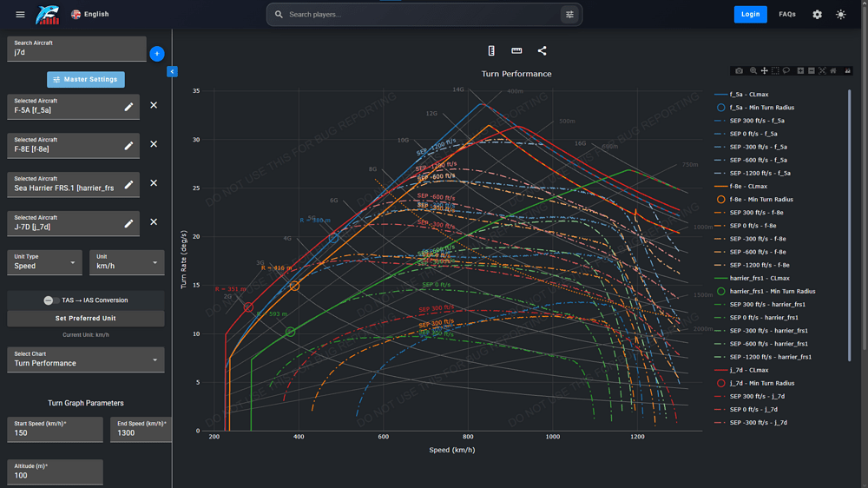
Task: Toggle TAS to IAS Conversion switch
Action: pyautogui.click(x=50, y=300)
